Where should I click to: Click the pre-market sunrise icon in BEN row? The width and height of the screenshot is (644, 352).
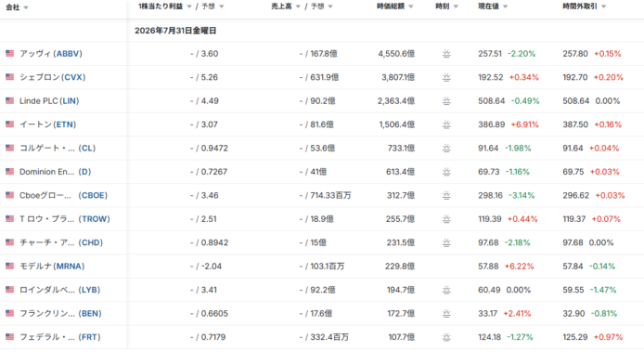[446, 313]
